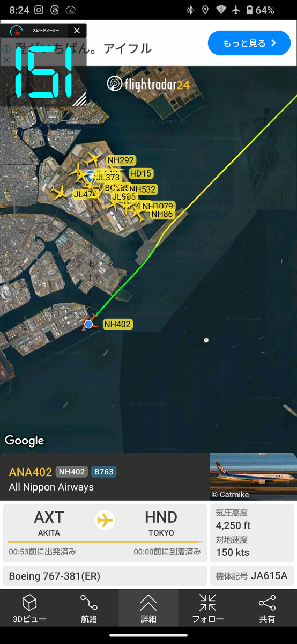The height and width of the screenshot is (644, 297).
Task: Select the NH402 flight label on map
Action: coord(117,324)
